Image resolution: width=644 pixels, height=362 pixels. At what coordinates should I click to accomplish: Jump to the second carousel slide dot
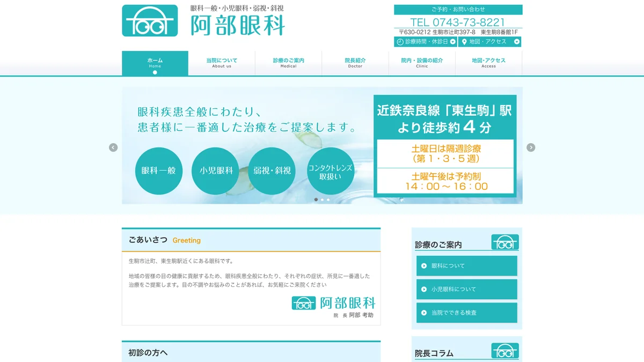[322, 200]
